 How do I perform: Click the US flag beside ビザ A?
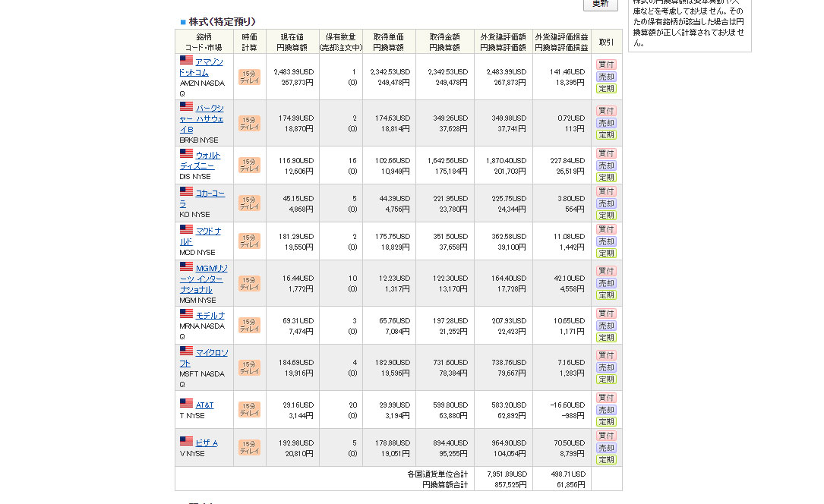[x=186, y=441]
